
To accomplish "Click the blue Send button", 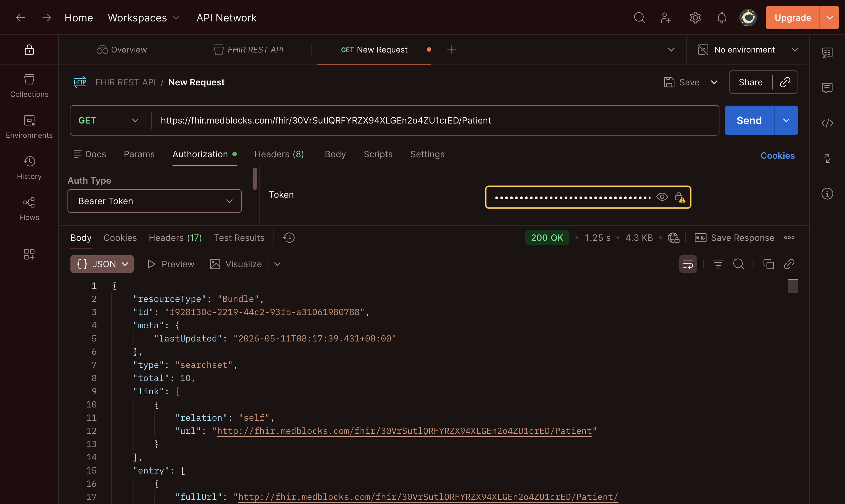I will (749, 120).
